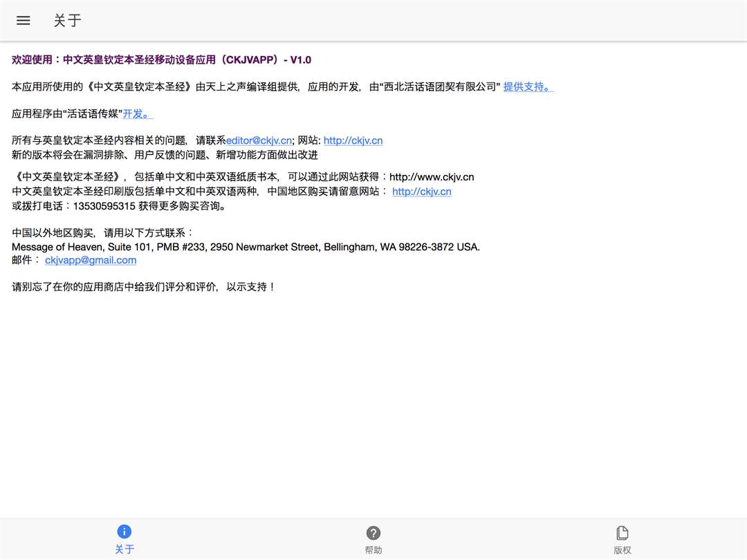Open the http://ckjv.cn link after 请留意网站
This screenshot has height=560, width=747.
click(x=422, y=192)
